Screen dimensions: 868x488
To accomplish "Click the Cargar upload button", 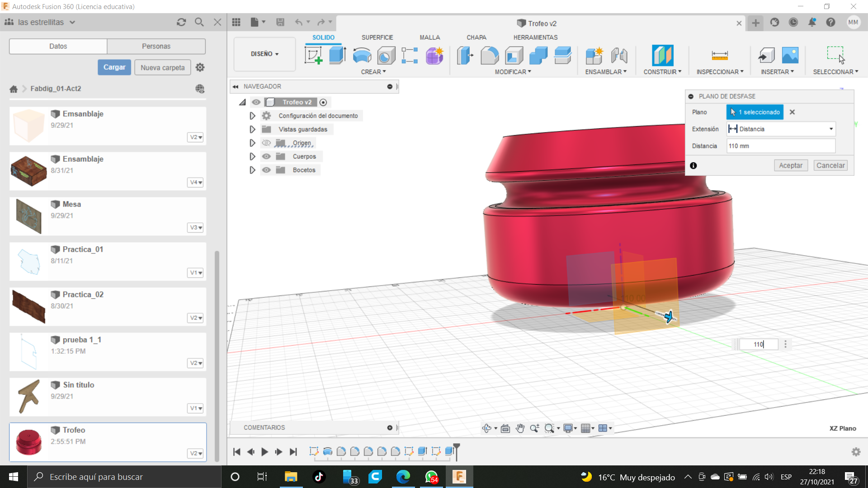I will (114, 67).
